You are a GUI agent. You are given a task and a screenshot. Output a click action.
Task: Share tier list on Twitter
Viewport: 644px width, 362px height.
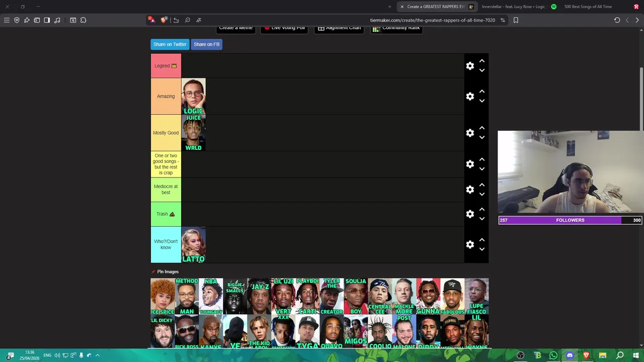tap(170, 44)
